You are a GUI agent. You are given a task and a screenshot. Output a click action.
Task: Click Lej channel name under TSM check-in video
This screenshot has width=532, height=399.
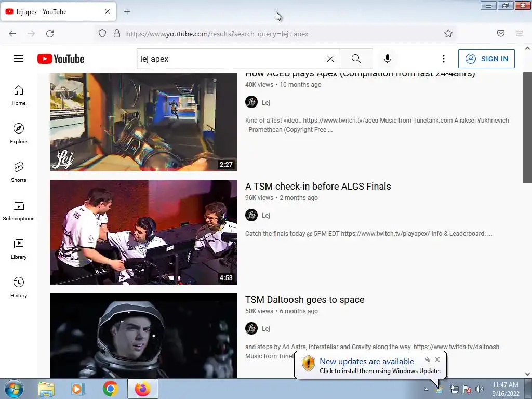(x=266, y=216)
